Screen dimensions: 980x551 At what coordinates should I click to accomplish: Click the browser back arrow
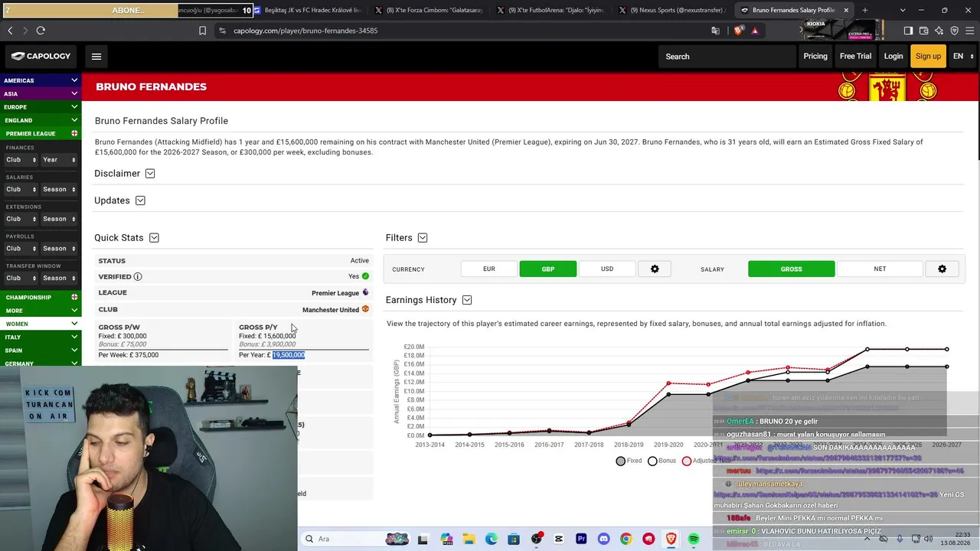(10, 31)
